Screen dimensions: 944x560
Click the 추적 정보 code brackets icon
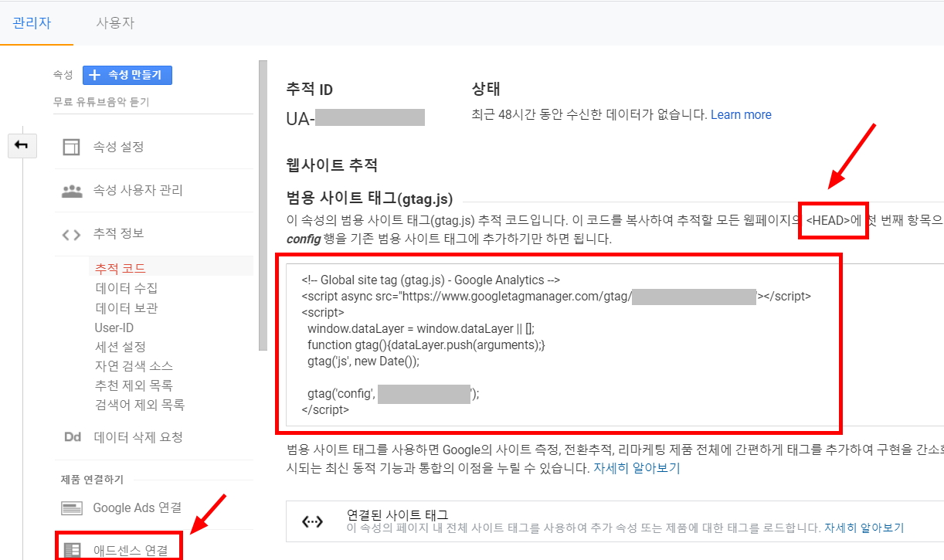click(71, 234)
